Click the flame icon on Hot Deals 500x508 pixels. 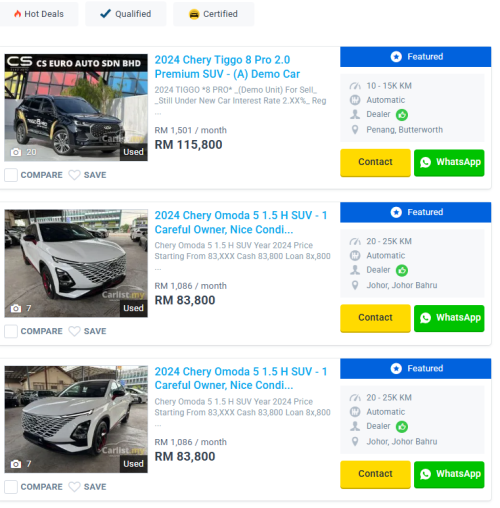(17, 14)
